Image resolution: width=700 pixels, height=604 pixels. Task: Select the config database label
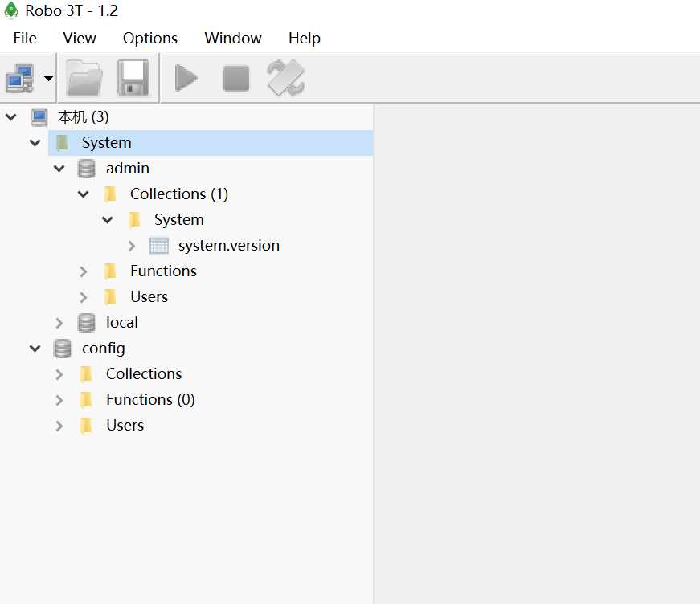[x=104, y=349]
